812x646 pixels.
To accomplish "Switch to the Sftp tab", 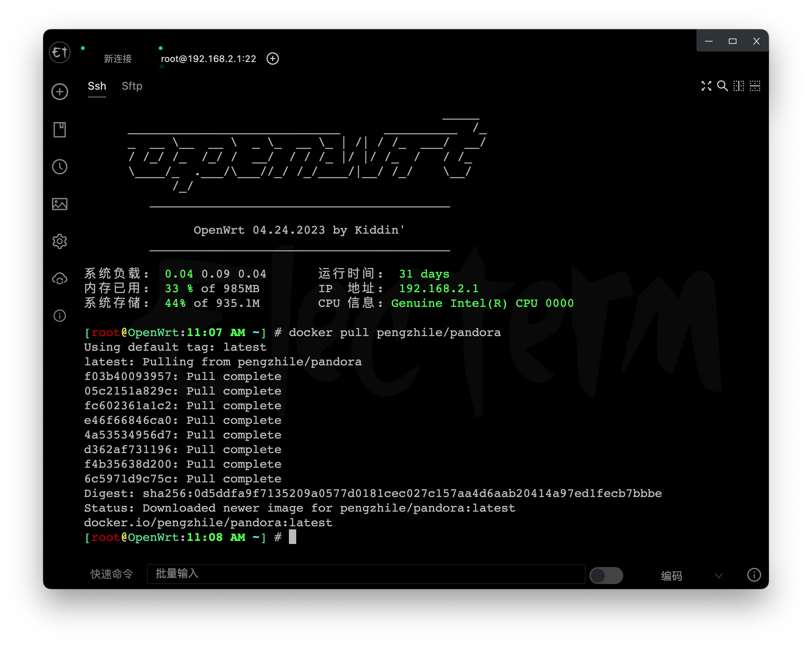I will (x=132, y=86).
